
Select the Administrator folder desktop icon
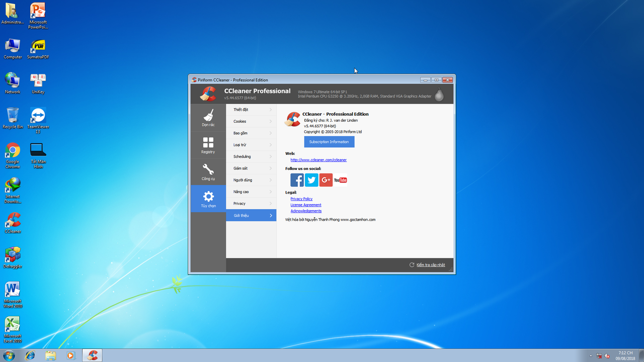pyautogui.click(x=12, y=14)
